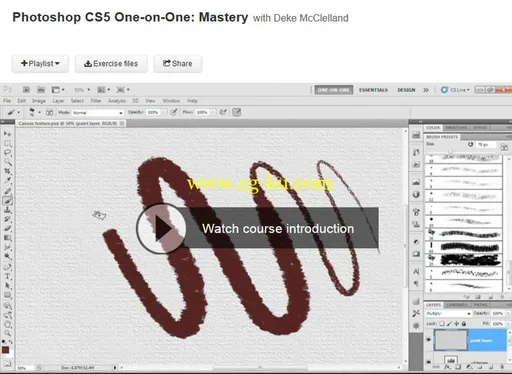Play the course introduction video
The image size is (512, 374).
point(161,228)
